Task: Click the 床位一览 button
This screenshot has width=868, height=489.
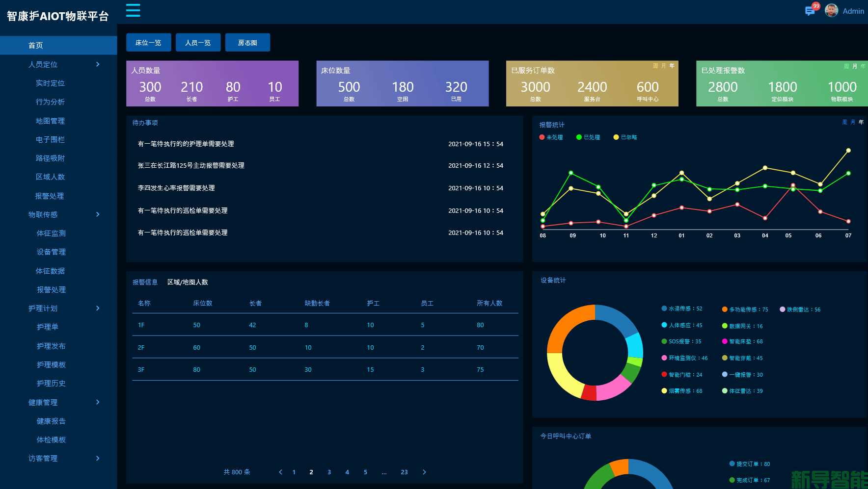Action: (148, 43)
